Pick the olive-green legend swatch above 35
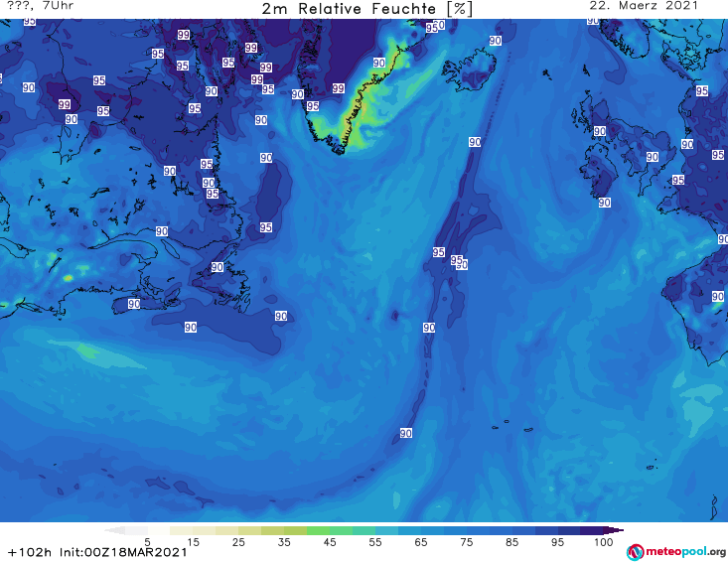 pos(284,530)
